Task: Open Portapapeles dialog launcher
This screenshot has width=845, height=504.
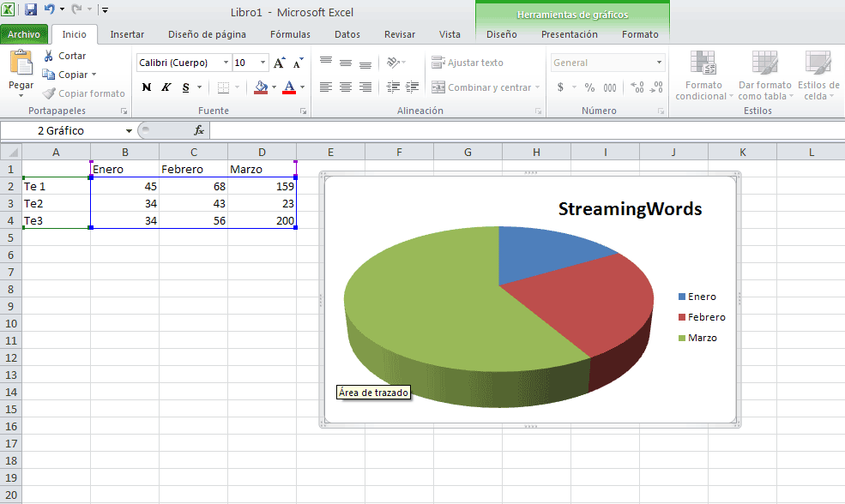Action: (x=124, y=111)
